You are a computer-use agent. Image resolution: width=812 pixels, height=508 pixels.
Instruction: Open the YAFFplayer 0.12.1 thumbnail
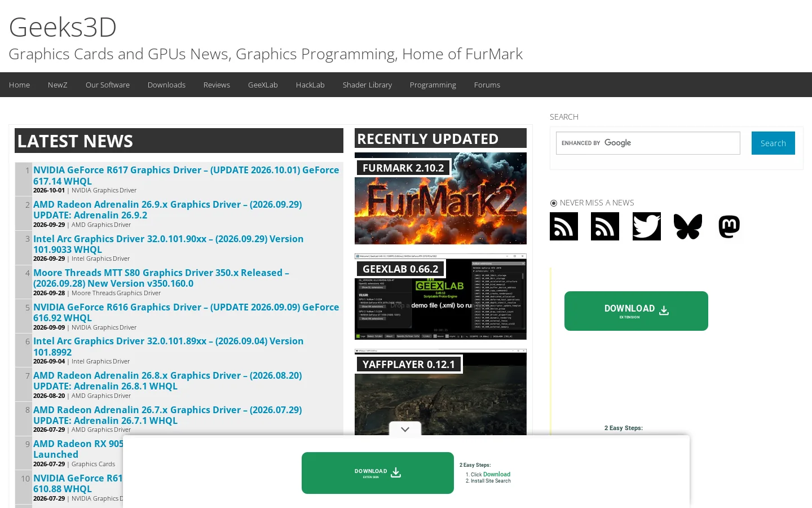point(440,392)
